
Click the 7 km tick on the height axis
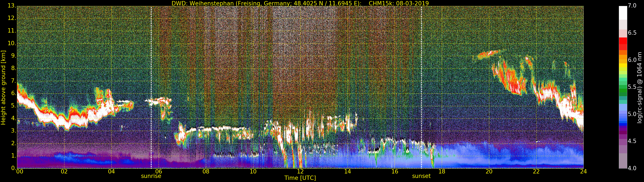click(x=13, y=81)
